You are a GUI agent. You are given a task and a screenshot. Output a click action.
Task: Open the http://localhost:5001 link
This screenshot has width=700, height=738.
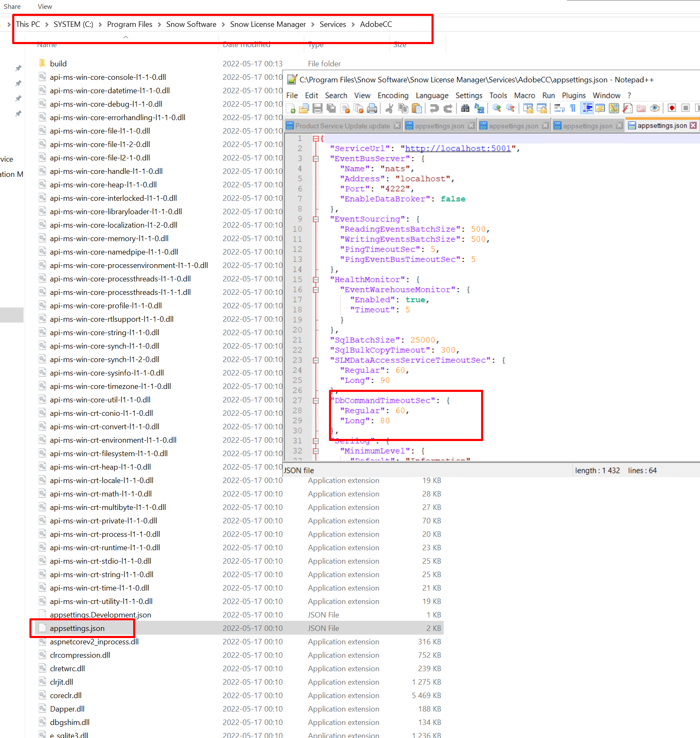coord(458,148)
